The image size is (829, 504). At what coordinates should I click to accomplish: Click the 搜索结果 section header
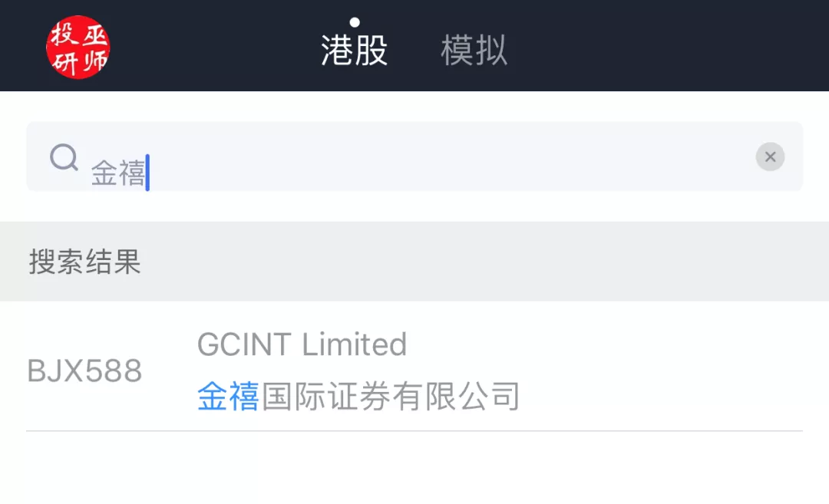84,262
